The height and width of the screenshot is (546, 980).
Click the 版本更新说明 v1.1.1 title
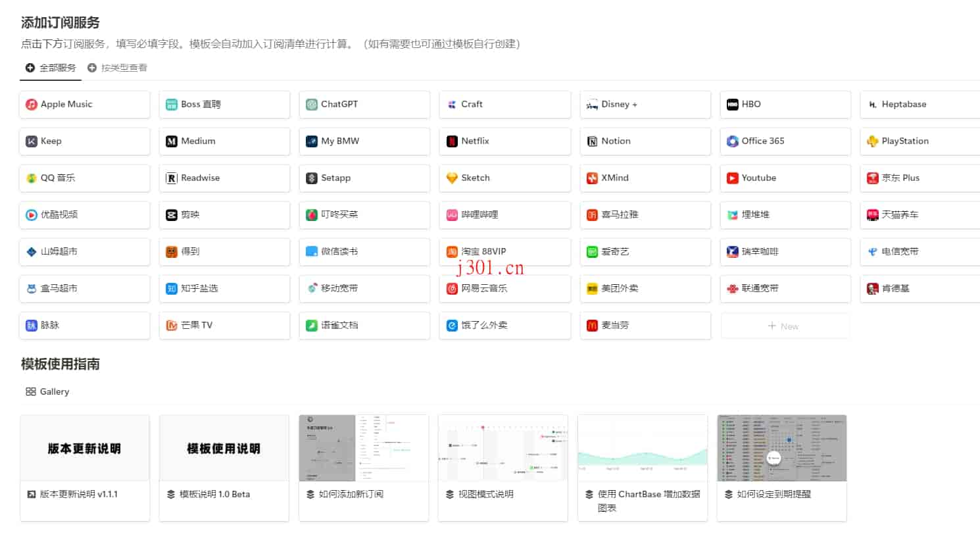79,494
